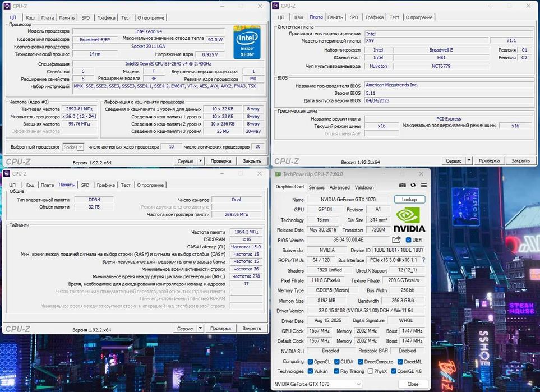This screenshot has height=392, width=540.
Task: Switch to Кэш tab in the ЦП window
Action: [x=30, y=17]
